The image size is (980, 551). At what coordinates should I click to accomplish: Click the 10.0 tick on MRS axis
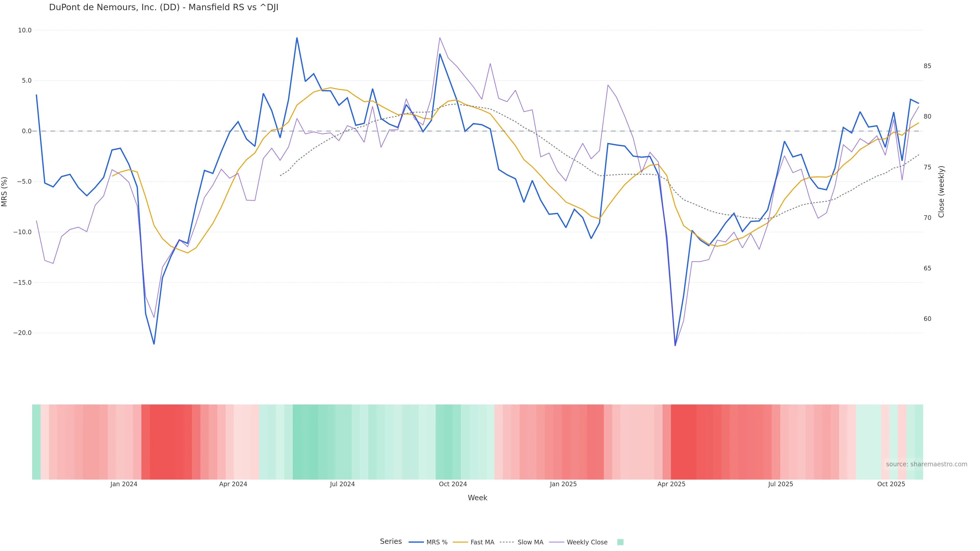coord(25,30)
